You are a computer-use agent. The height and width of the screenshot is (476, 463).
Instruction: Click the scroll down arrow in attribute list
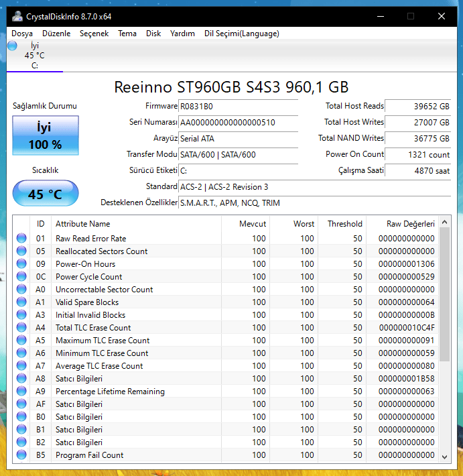[x=444, y=456]
